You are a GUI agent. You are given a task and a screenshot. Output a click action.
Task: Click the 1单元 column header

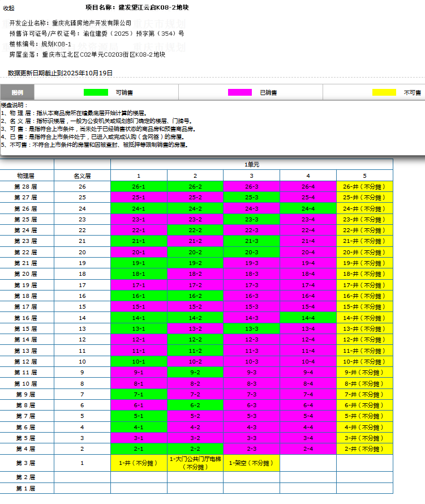[251, 164]
